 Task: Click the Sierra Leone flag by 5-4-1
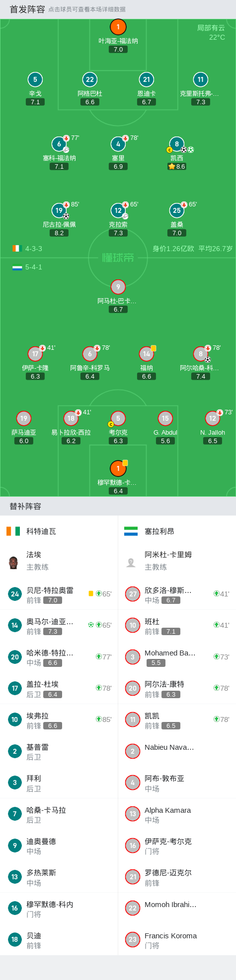click(17, 267)
